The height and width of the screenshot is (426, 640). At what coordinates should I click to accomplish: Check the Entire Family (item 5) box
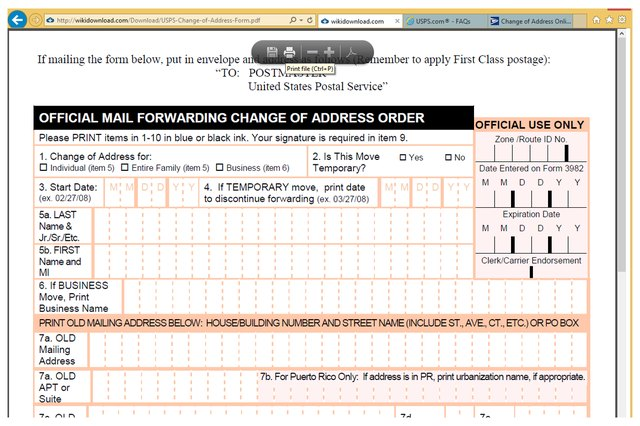(x=124, y=167)
